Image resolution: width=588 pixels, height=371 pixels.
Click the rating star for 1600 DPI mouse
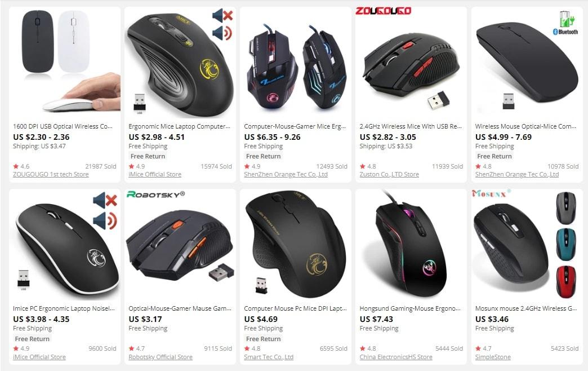(x=16, y=166)
